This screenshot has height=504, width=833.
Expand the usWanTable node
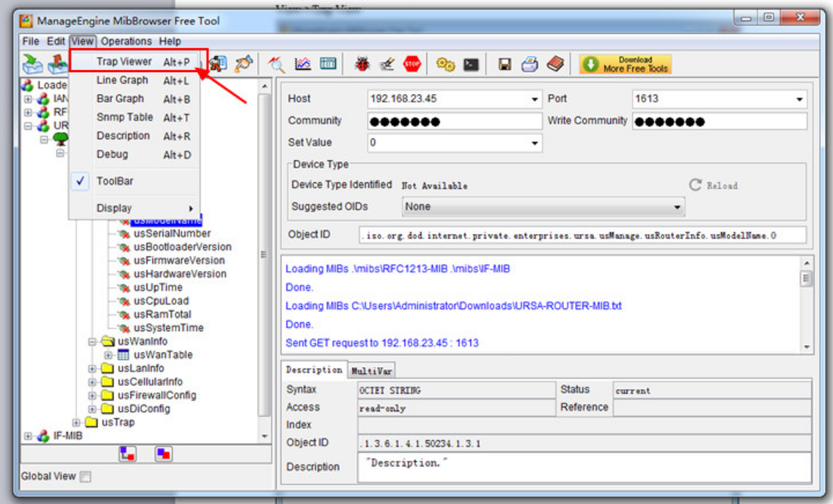(108, 355)
